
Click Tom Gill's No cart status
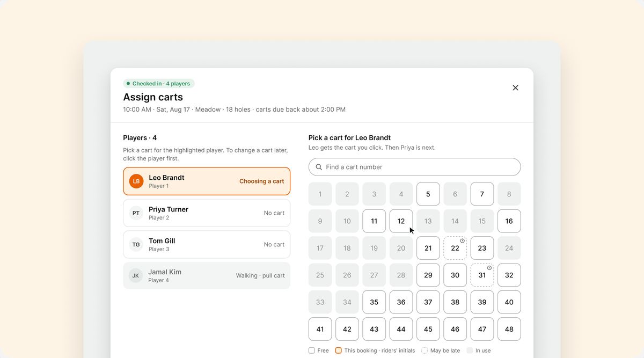(274, 245)
